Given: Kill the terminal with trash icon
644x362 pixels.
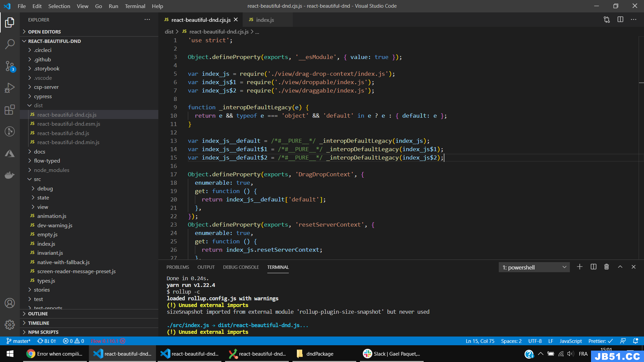Looking at the screenshot, I should (x=606, y=267).
